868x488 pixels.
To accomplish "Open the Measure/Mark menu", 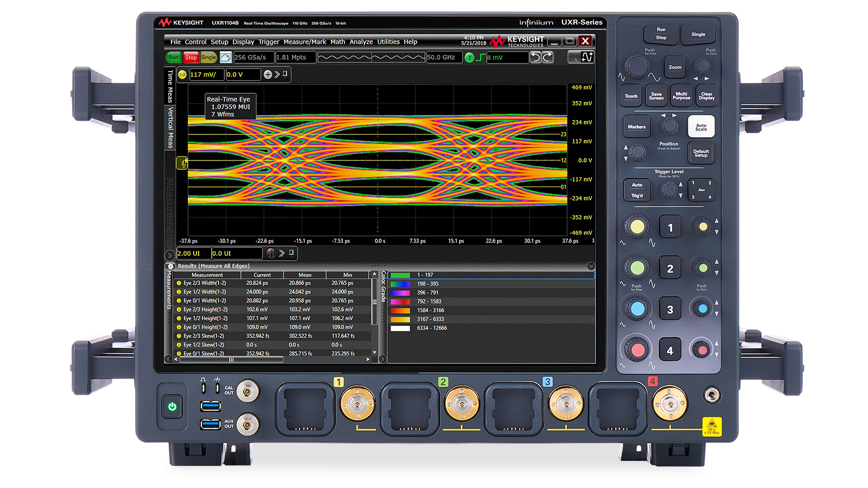I will tap(304, 42).
